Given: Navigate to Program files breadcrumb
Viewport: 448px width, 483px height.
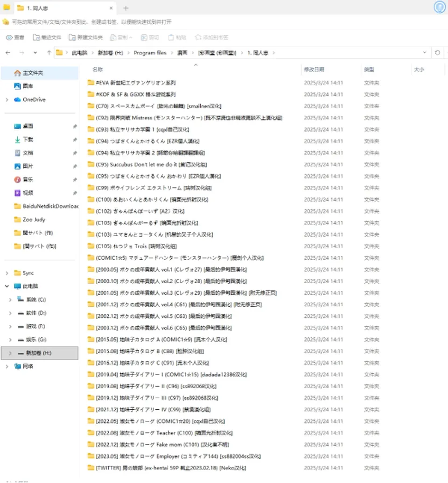Looking at the screenshot, I should point(150,53).
